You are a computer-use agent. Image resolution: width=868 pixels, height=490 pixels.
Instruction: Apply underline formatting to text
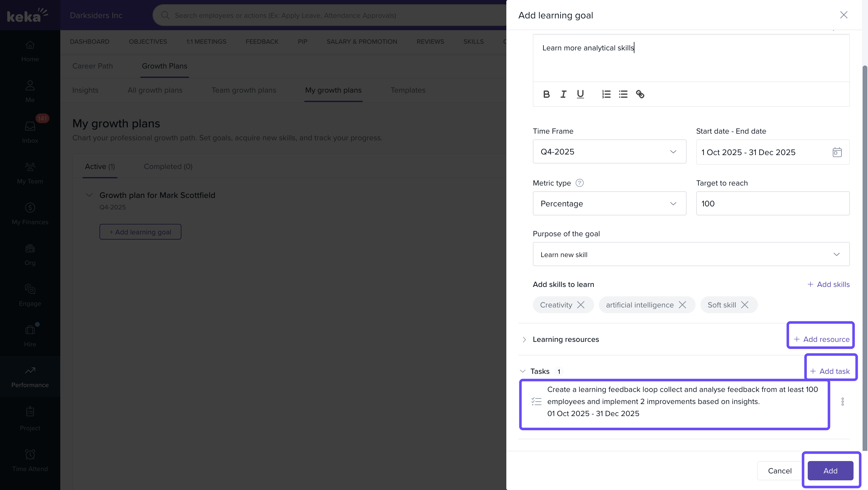coord(580,94)
